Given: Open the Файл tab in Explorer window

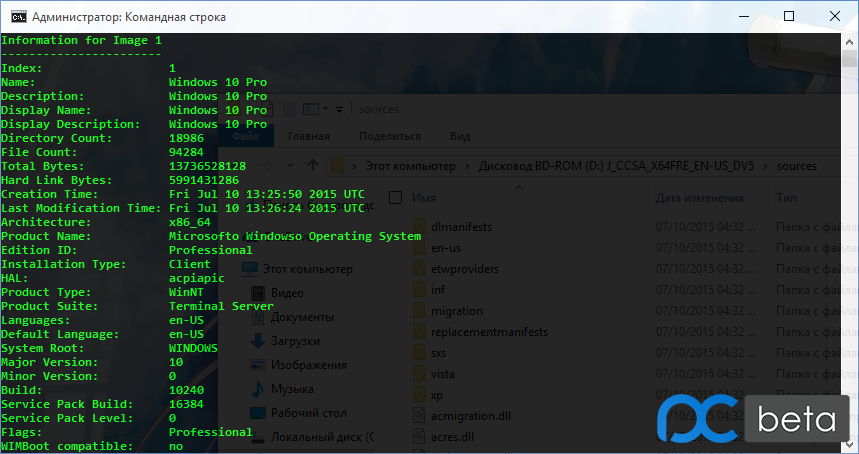Looking at the screenshot, I should (245, 136).
